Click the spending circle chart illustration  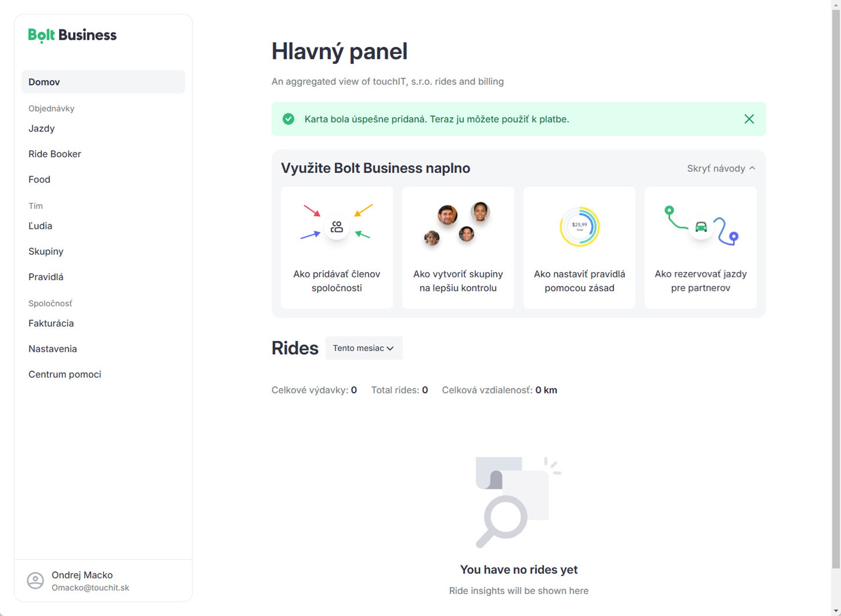click(579, 226)
